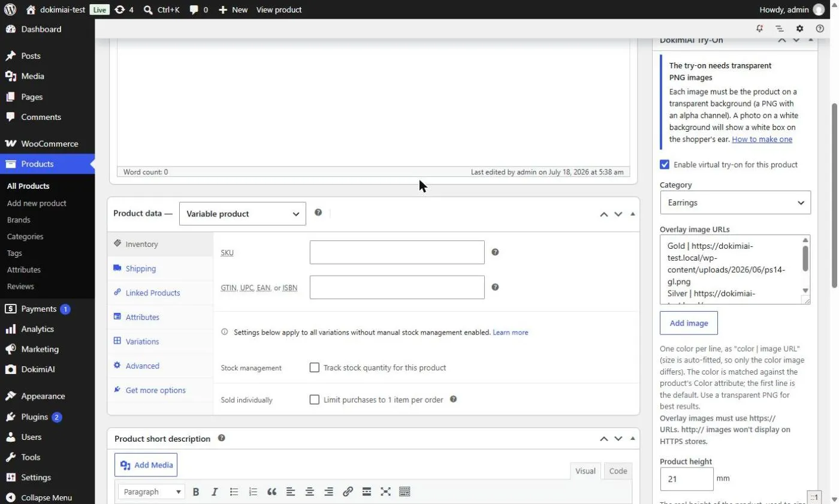Move Product data panel down arrow
839x504 pixels.
click(618, 214)
